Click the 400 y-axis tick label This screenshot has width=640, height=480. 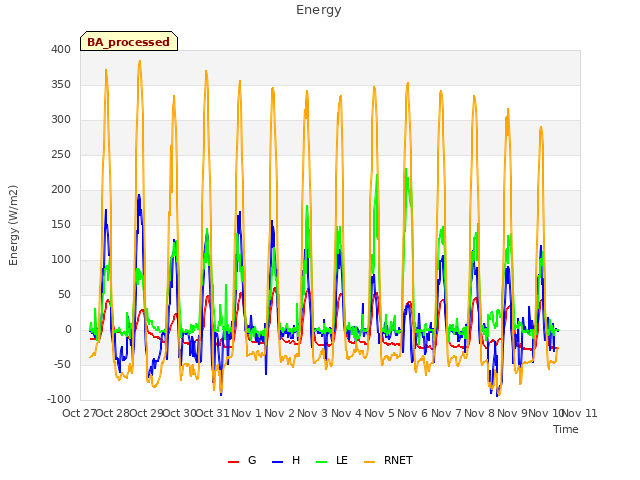pos(61,49)
